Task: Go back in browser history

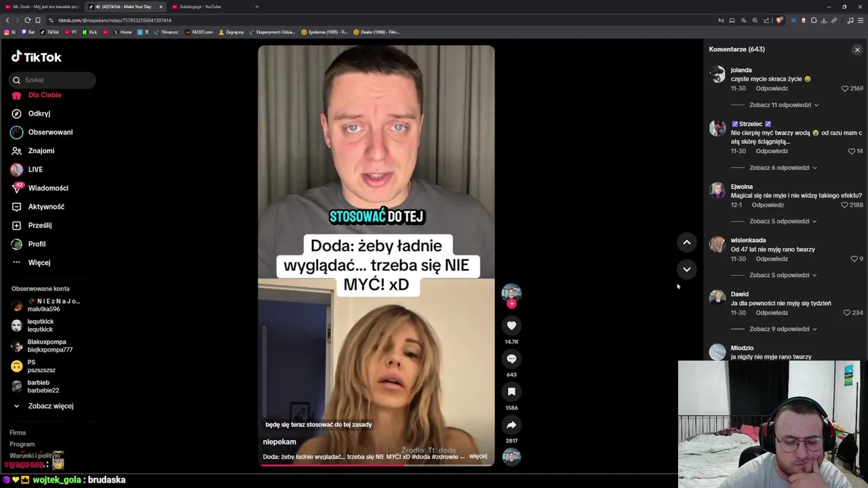Action: pos(7,20)
